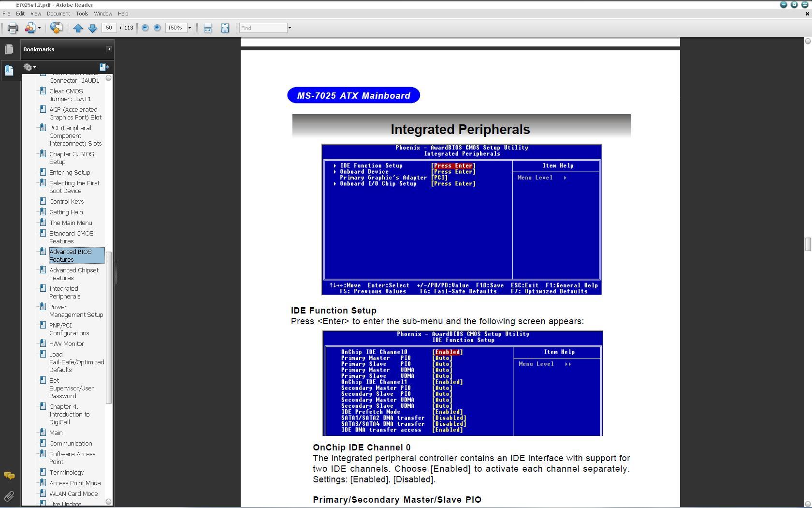Open the email tool dropdown arrow

[x=39, y=28]
